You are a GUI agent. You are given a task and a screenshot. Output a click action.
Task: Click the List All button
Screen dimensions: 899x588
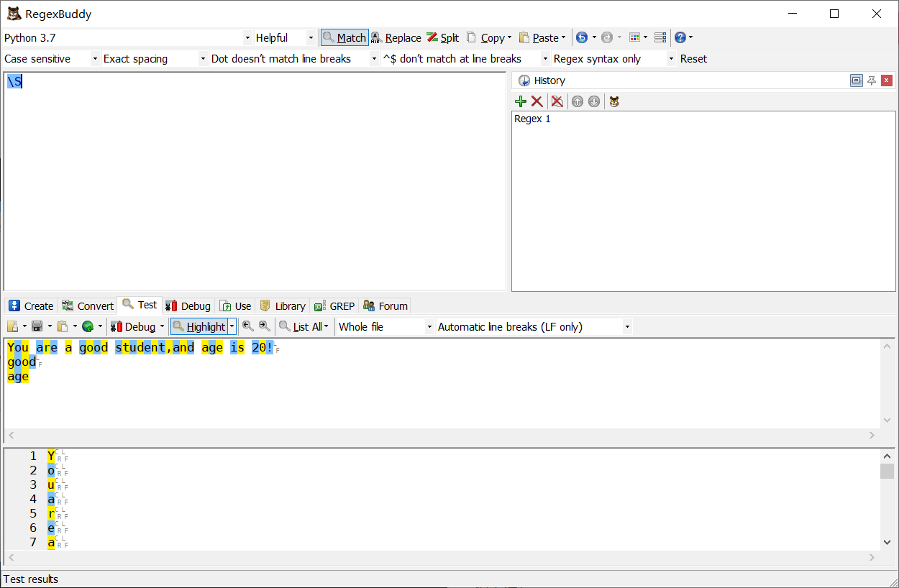[300, 326]
